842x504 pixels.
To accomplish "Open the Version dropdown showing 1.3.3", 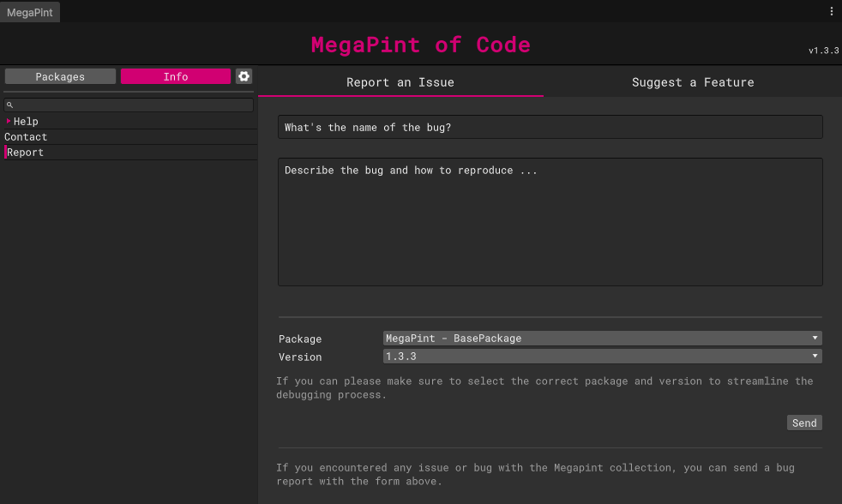I will coord(602,356).
